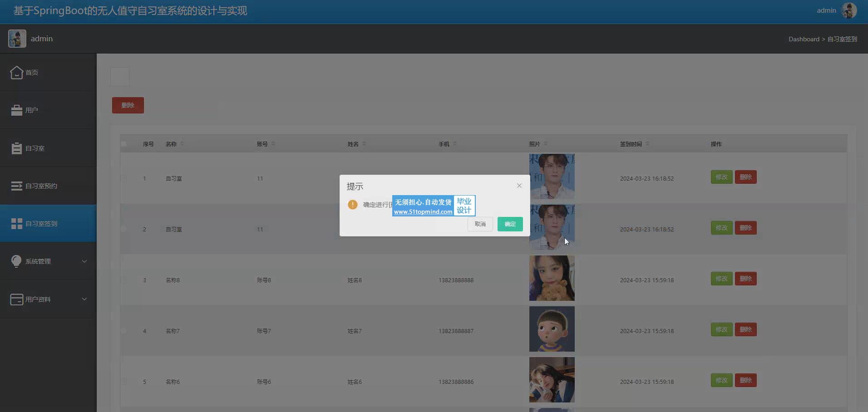Viewport: 868px width, 412px height.
Task: Sort by 姓名 column arrows
Action: [364, 144]
